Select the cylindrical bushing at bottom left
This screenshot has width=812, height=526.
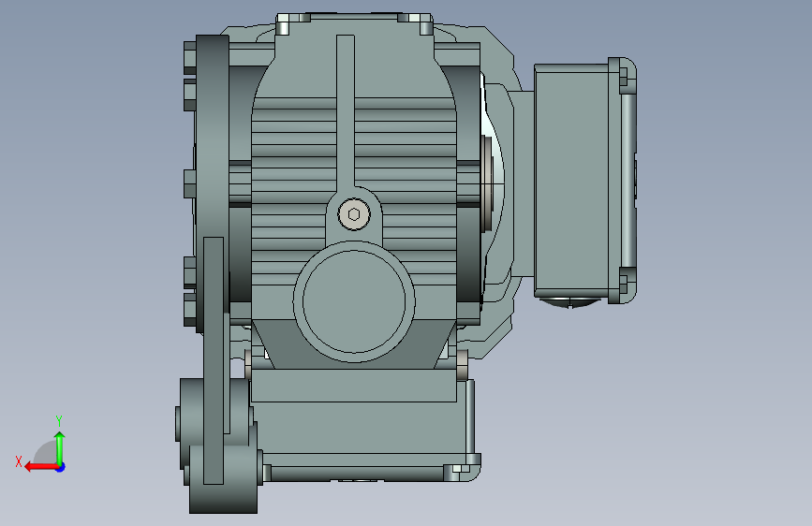point(223,479)
